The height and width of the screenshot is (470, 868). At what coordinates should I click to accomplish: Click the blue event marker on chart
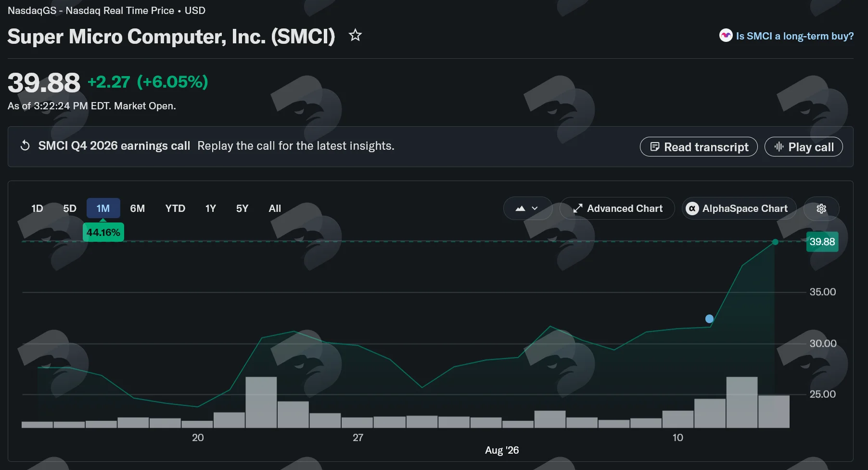coord(709,319)
